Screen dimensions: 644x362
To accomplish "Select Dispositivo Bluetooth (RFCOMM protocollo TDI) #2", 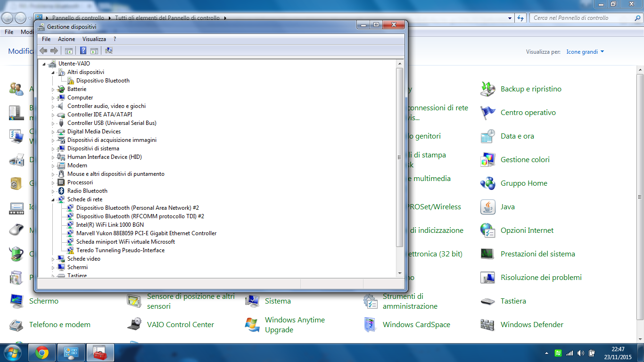I will (x=140, y=216).
